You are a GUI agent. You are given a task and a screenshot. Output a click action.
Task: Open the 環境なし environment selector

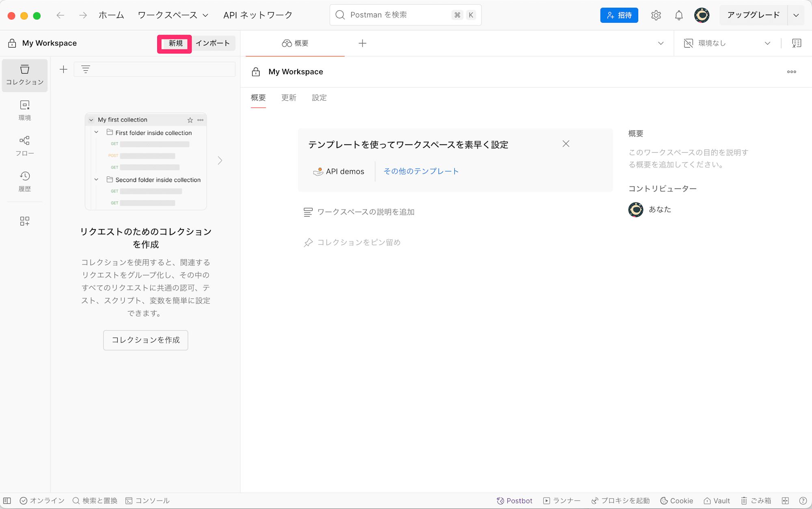point(727,43)
